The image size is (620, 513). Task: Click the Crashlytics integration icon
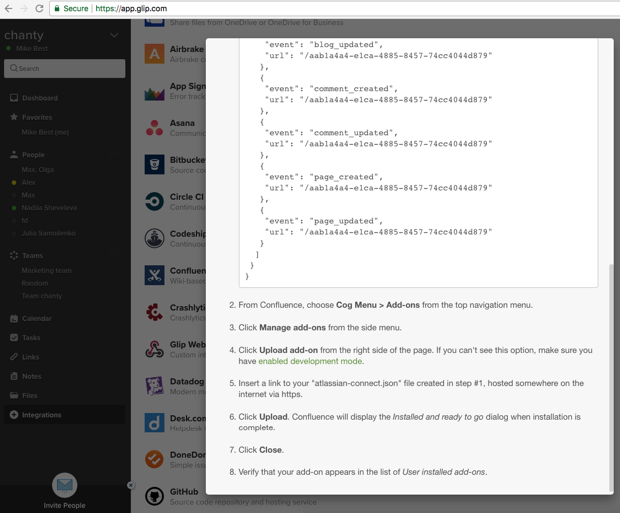pyautogui.click(x=155, y=312)
